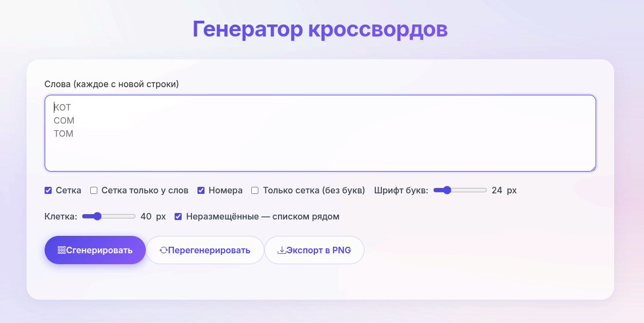Screen dimensions: 644x323
Task: Click the refresh icon on Перегенерировать button
Action: click(x=164, y=250)
